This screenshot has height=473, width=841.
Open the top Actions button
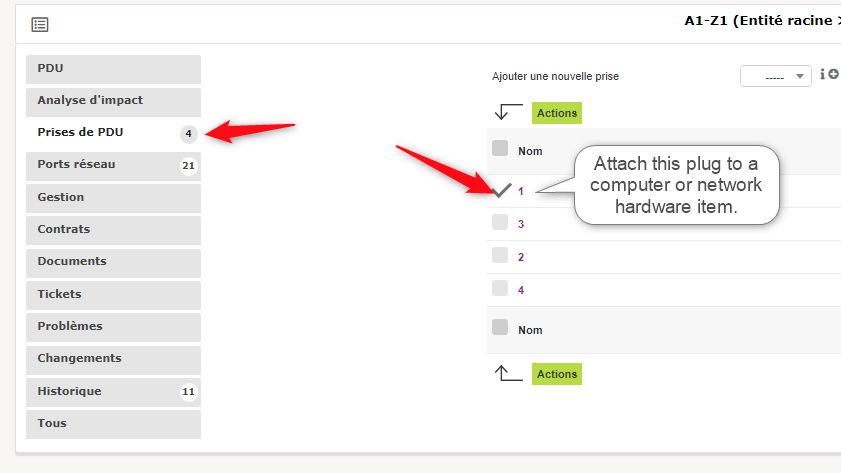557,113
